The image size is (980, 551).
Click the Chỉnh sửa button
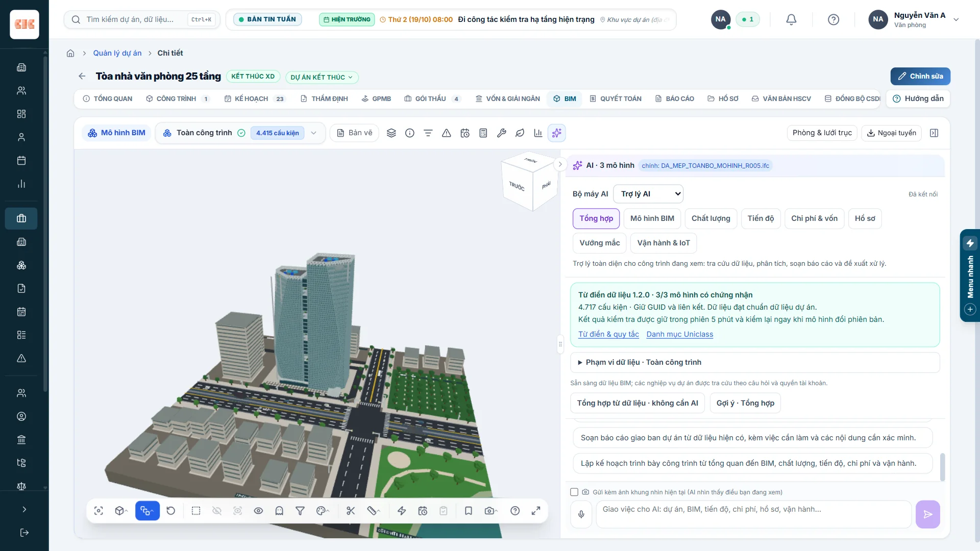(x=920, y=76)
